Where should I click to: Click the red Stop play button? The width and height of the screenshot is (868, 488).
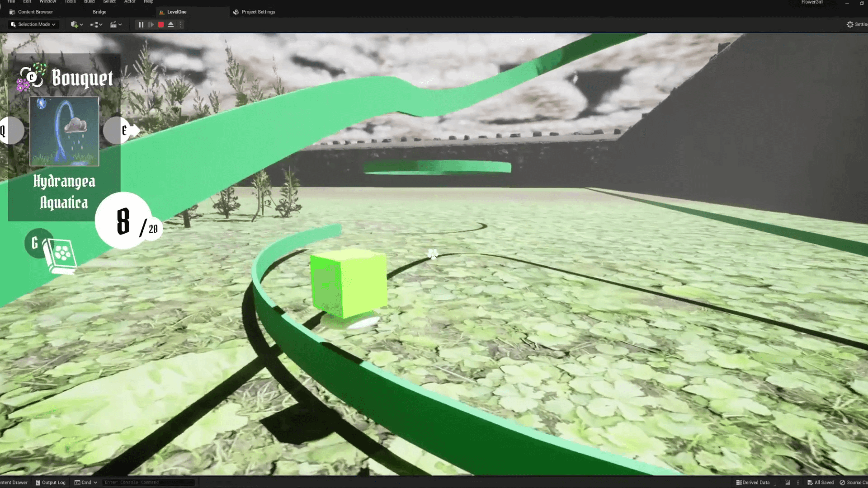[161, 25]
